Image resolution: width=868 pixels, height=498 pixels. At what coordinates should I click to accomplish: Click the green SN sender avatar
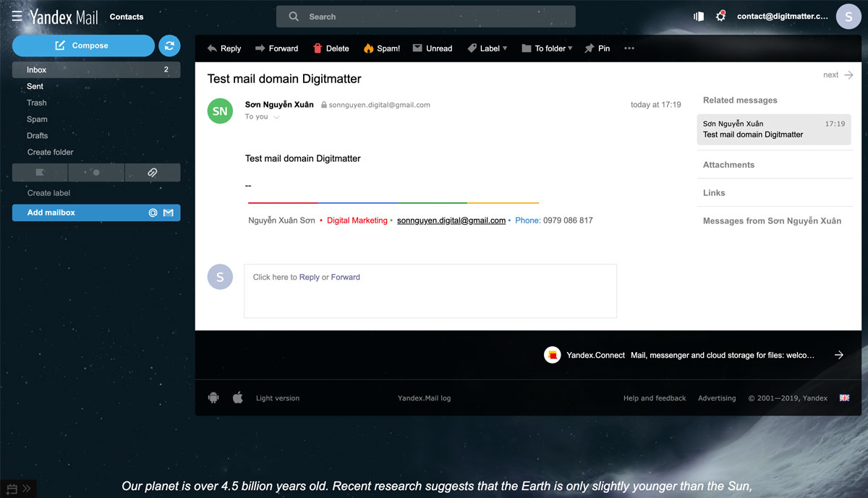(220, 111)
